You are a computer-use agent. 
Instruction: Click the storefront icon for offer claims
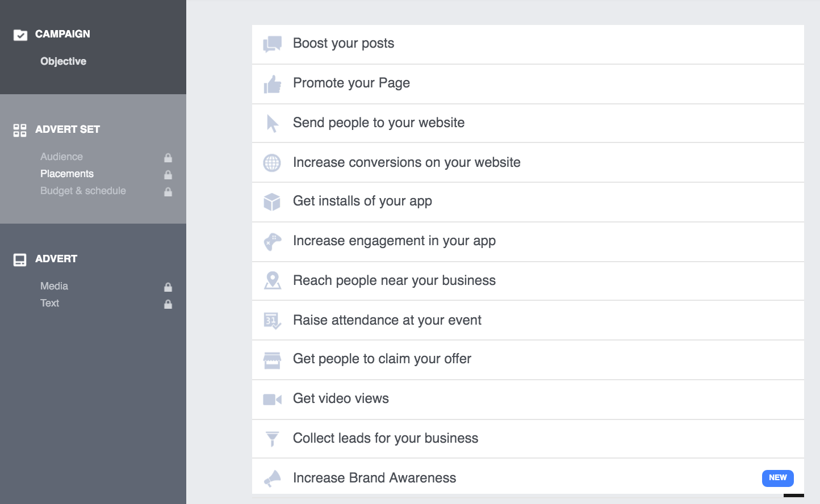[x=272, y=360]
